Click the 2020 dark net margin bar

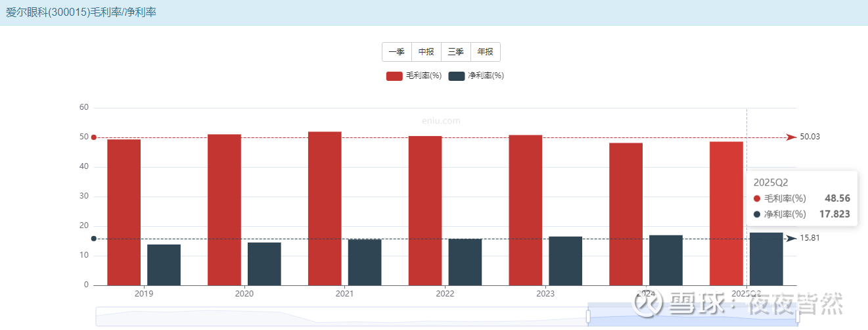264,264
